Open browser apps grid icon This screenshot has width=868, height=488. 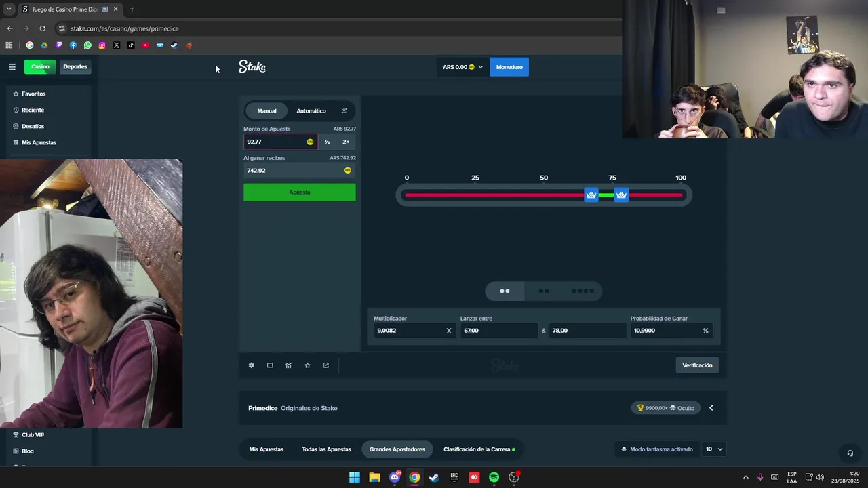point(9,45)
